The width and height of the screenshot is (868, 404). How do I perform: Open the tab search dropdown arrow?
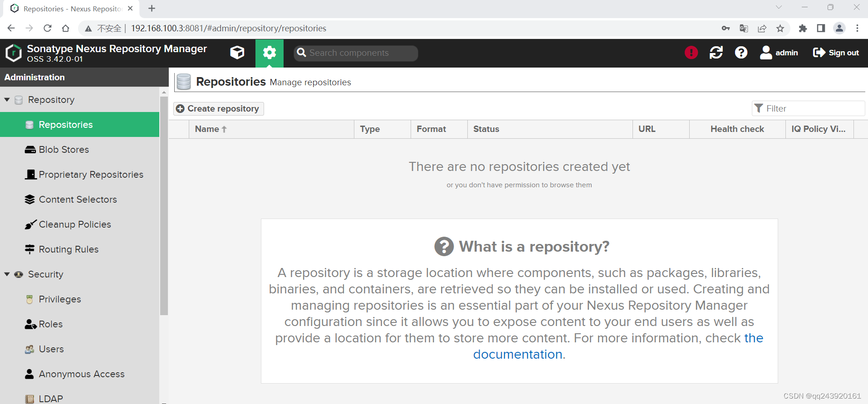tap(779, 7)
